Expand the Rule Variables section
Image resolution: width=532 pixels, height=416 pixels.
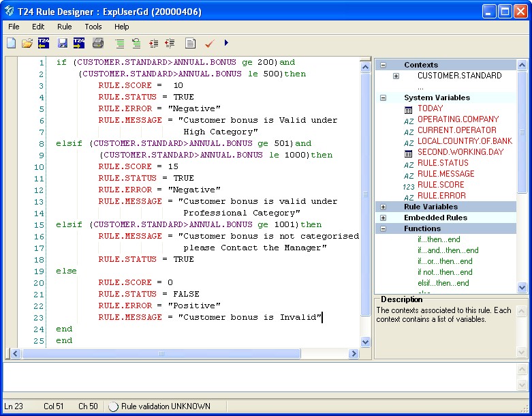(383, 207)
